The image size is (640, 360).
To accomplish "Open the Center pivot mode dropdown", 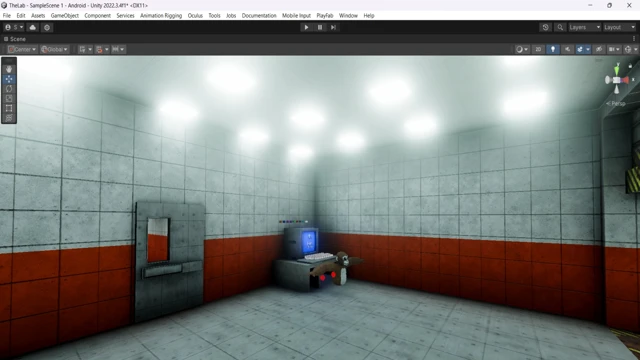I will click(x=22, y=49).
